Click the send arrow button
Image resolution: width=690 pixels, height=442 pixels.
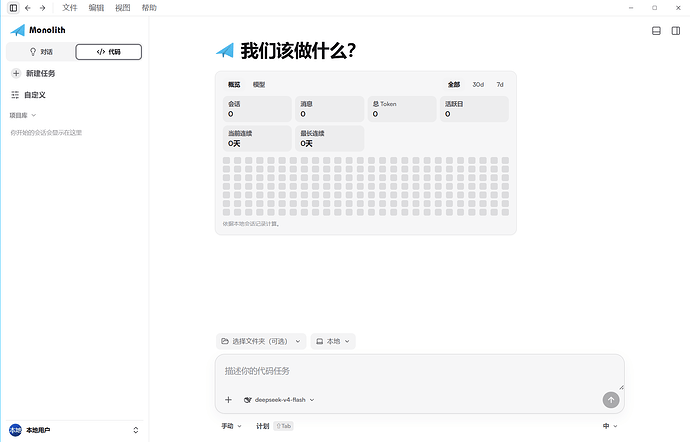[611, 400]
